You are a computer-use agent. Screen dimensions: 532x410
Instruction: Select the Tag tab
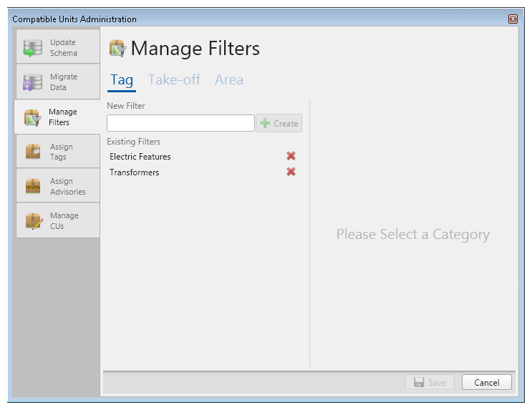[x=122, y=81]
